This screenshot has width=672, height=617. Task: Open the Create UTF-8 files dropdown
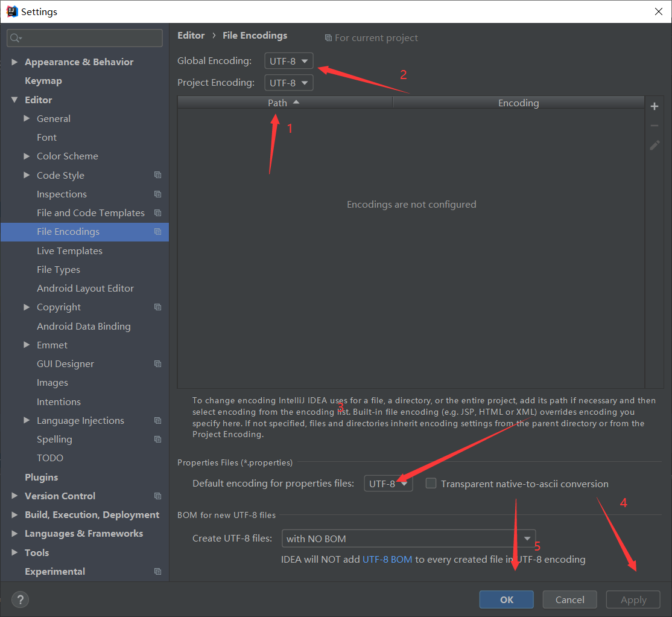408,538
